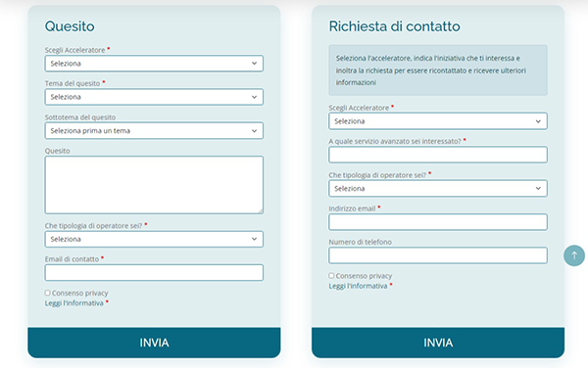Viewport: 588px width, 368px height.
Task: Open operator type dropdown in Quesito form
Action: tap(154, 239)
